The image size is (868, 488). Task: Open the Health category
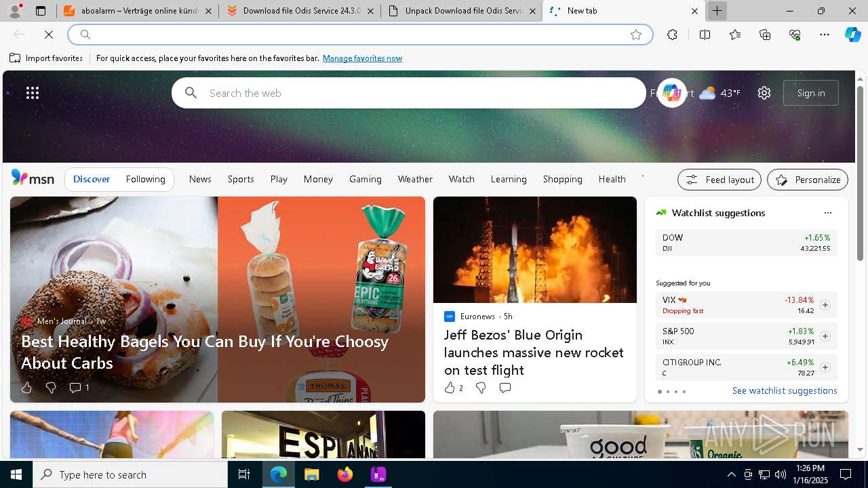coord(612,179)
